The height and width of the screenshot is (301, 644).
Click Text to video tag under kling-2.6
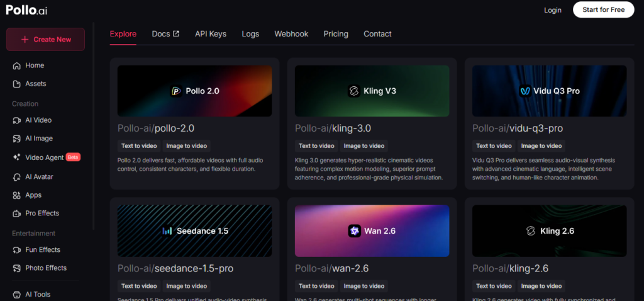pos(494,286)
